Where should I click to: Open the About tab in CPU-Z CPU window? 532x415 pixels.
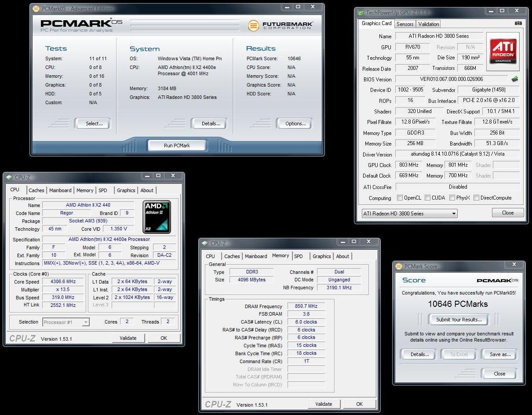pos(147,190)
